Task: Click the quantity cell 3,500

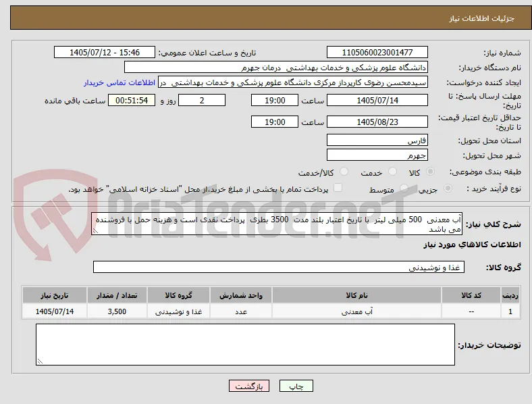Action: click(x=117, y=311)
